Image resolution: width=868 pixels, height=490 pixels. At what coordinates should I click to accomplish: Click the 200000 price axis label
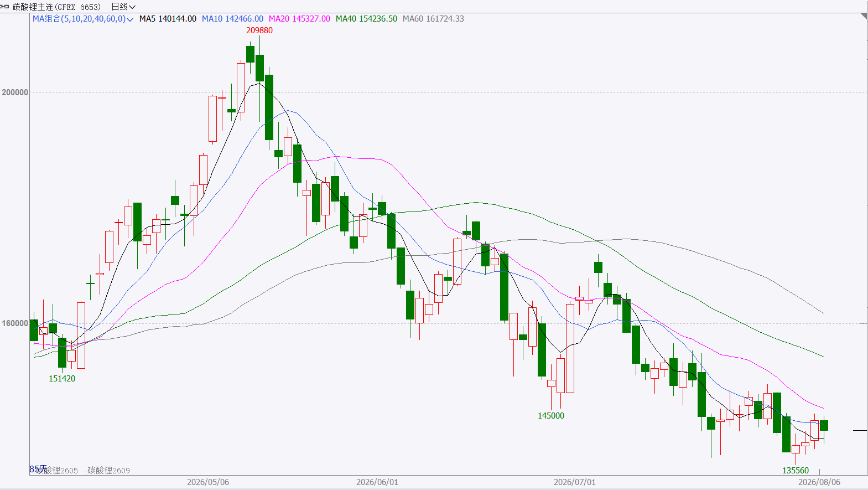(15, 92)
